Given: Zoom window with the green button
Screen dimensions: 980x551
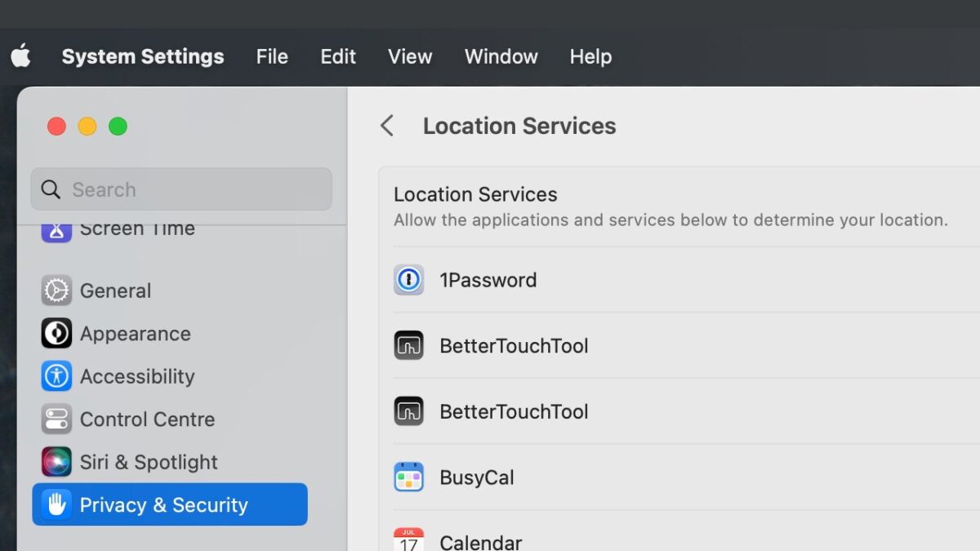Looking at the screenshot, I should pyautogui.click(x=118, y=127).
